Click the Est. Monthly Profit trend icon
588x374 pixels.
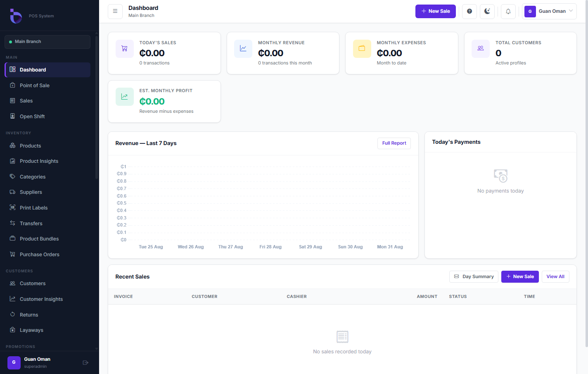(x=125, y=97)
